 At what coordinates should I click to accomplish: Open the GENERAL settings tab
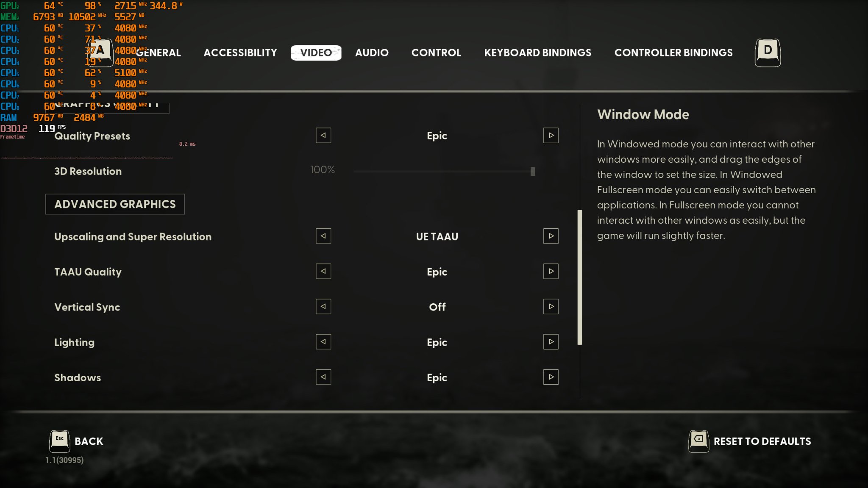(159, 53)
